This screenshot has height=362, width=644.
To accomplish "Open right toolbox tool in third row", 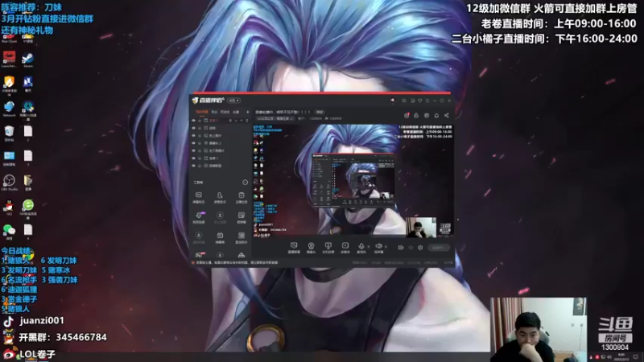I will [x=241, y=237].
